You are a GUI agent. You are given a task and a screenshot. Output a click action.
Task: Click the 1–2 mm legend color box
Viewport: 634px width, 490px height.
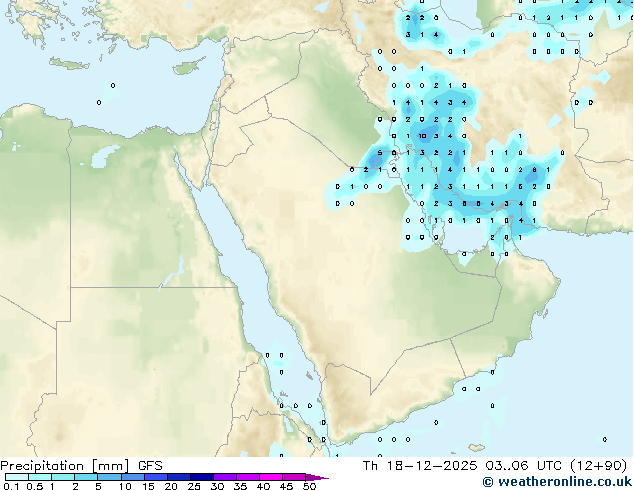pos(63,477)
